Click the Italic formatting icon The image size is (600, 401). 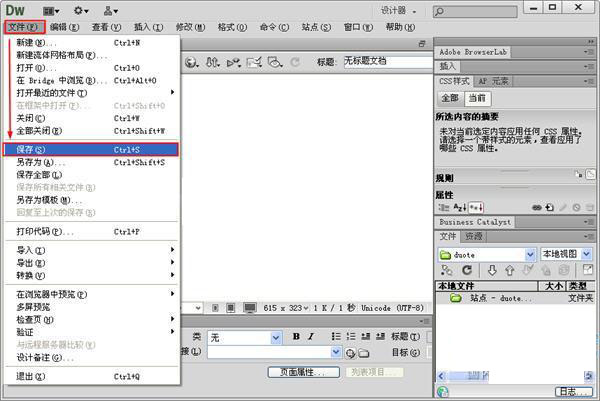click(311, 337)
